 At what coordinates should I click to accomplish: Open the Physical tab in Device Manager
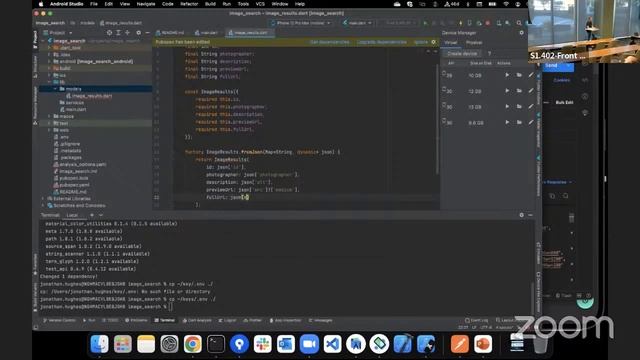click(474, 42)
